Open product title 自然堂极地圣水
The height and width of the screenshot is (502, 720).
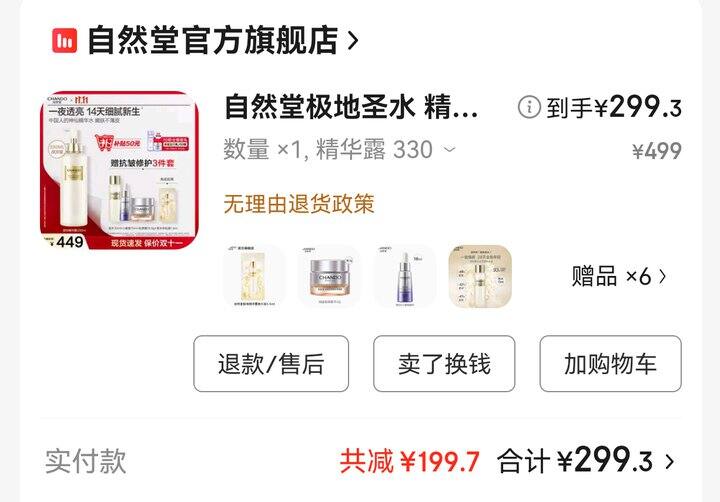pyautogui.click(x=351, y=107)
